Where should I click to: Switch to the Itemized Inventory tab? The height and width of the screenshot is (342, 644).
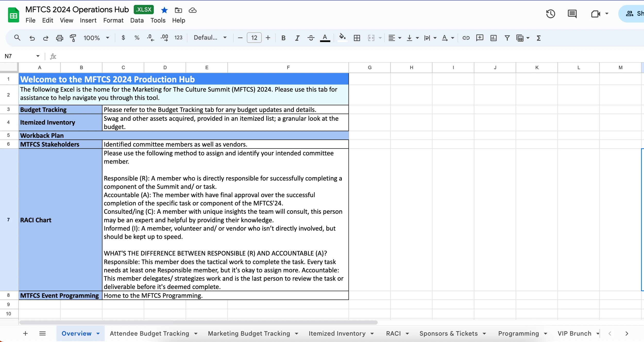point(337,334)
